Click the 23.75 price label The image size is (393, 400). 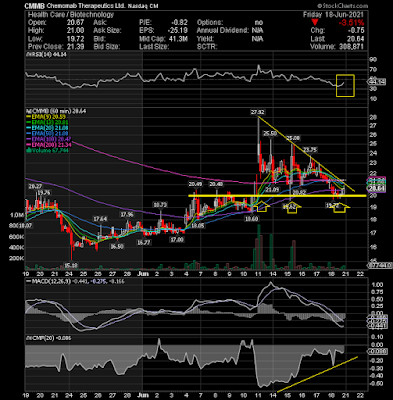coord(310,150)
